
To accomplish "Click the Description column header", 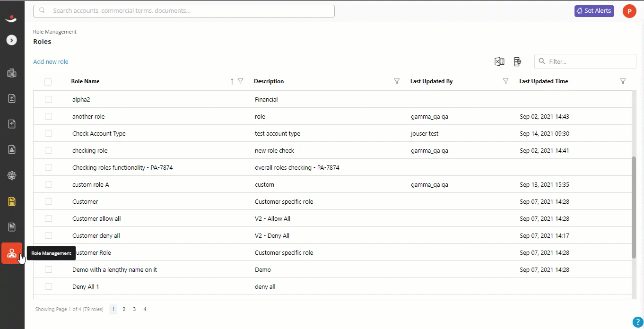I will point(269,81).
